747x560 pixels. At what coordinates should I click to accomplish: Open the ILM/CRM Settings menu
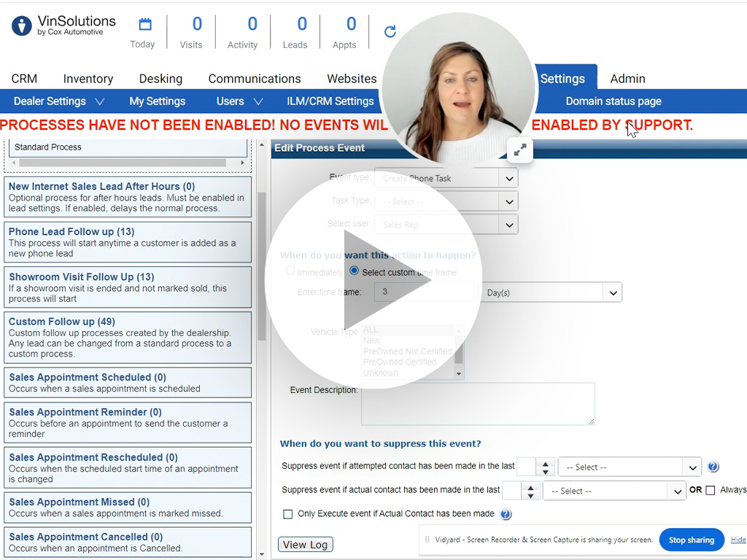[330, 101]
